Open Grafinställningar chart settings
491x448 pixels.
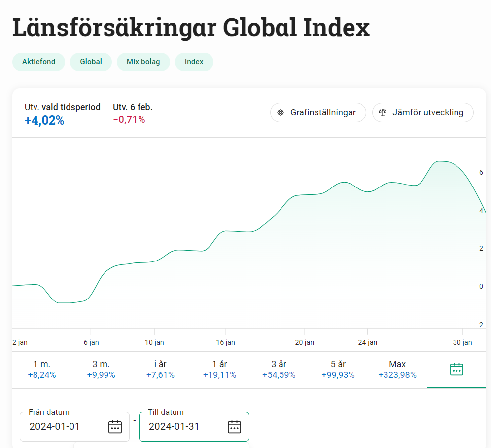click(x=318, y=112)
